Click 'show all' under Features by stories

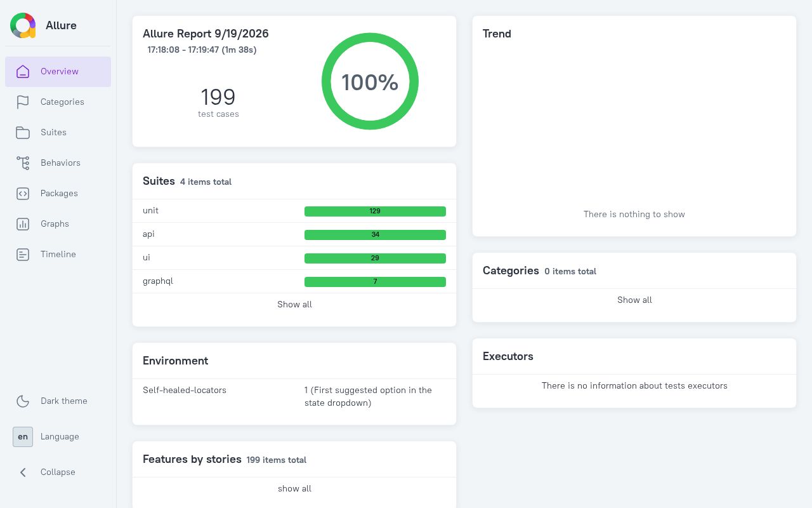coord(294,488)
